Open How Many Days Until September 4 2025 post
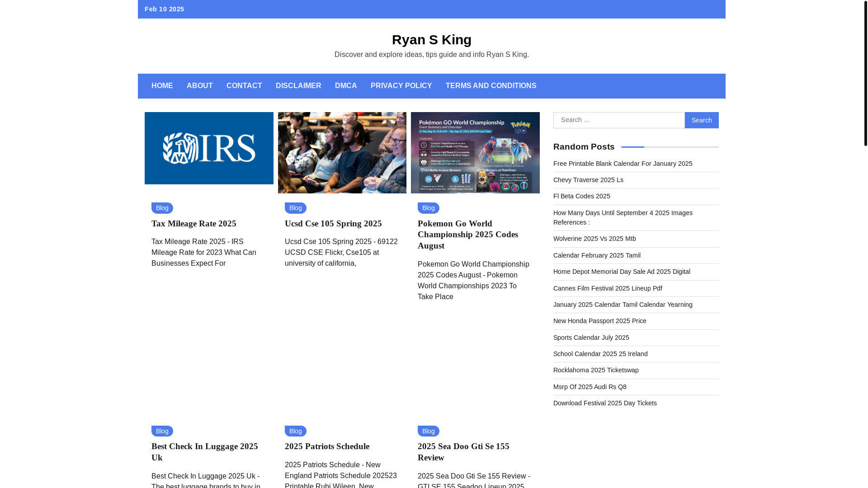The height and width of the screenshot is (488, 868). [x=623, y=217]
